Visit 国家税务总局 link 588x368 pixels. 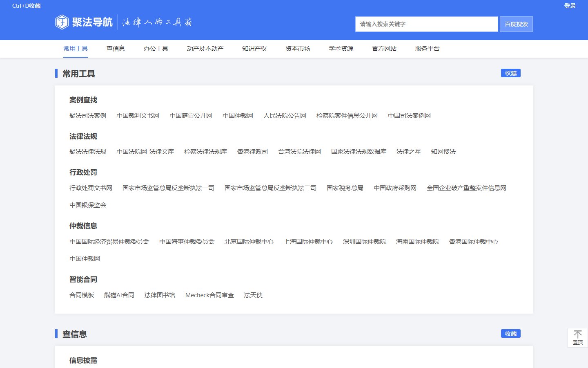click(345, 188)
